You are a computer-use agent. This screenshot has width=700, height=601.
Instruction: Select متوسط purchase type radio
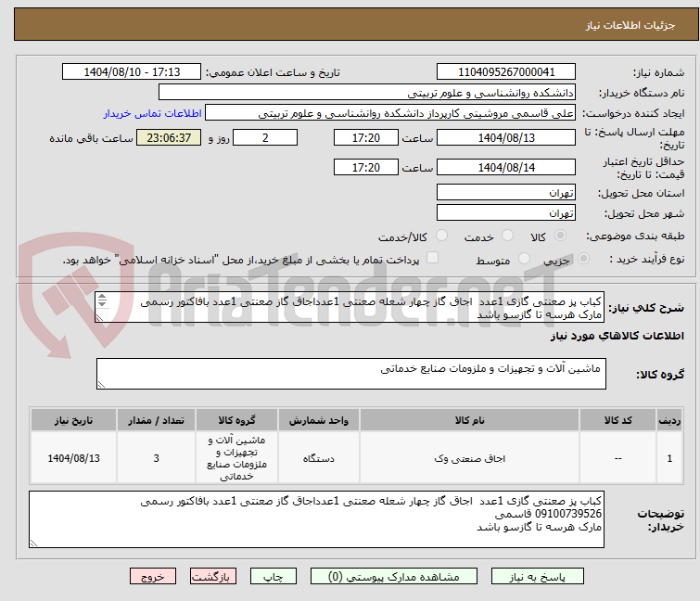526,260
